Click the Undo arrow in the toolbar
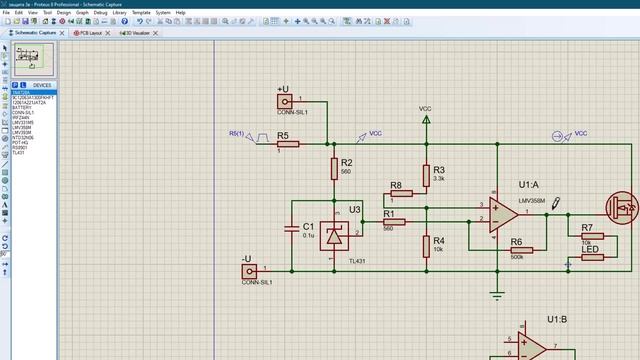 [x=140, y=21]
